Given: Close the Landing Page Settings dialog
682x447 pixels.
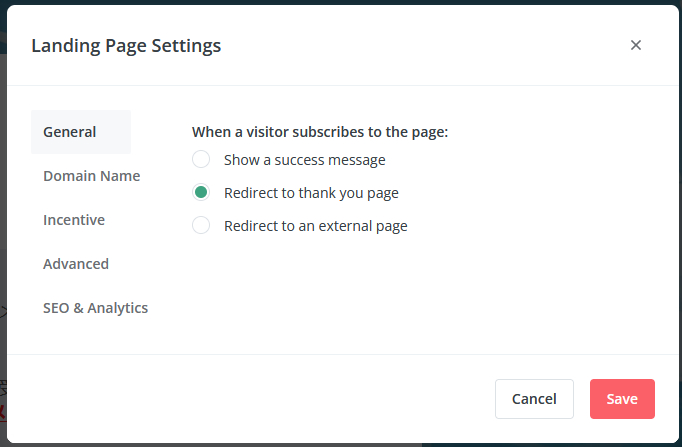Looking at the screenshot, I should [x=635, y=45].
